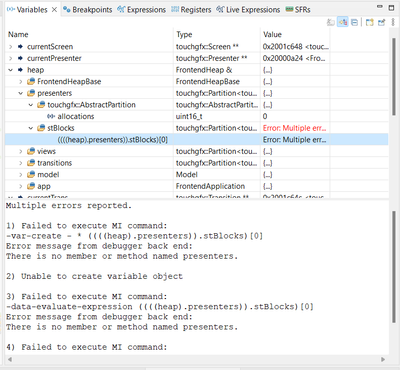The height and width of the screenshot is (370, 400).
Task: Click the 0x20000a24 value of currentPresenter
Action: [x=294, y=59]
